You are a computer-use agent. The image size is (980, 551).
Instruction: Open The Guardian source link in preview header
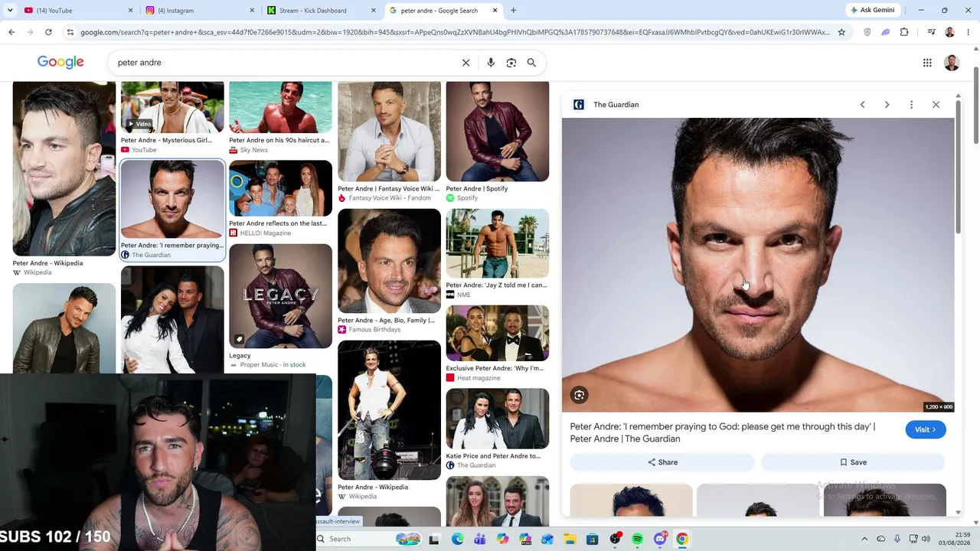[606, 105]
